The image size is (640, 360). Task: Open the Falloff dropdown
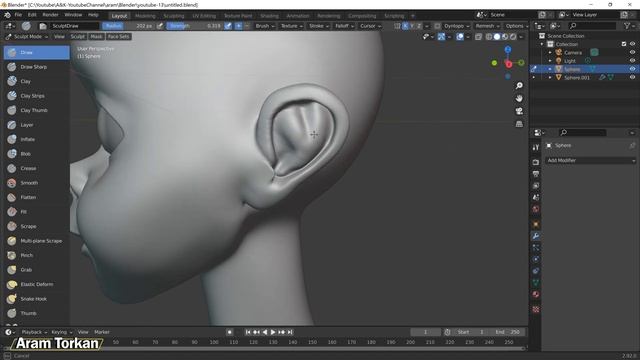pyautogui.click(x=344, y=26)
